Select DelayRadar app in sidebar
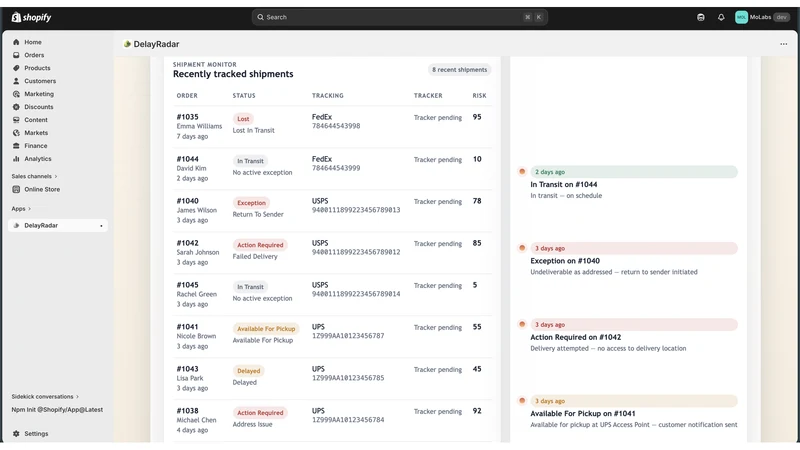Viewport: 800px width, 450px height. point(58,226)
